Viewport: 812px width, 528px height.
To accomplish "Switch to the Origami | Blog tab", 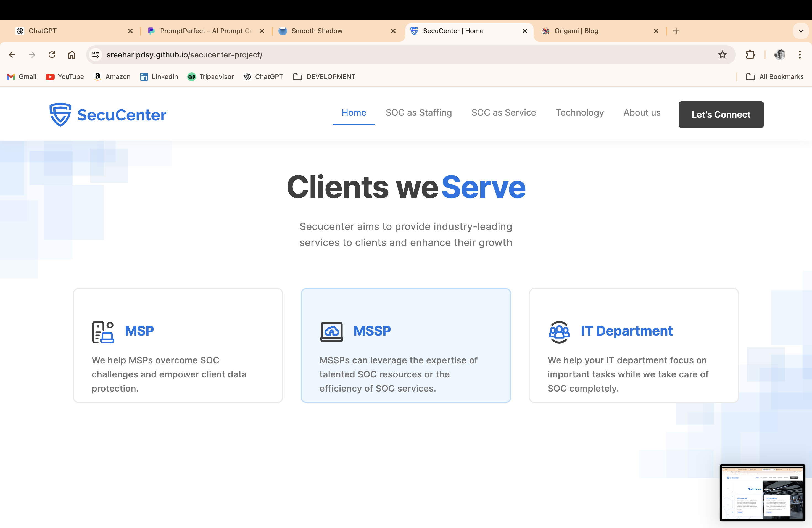I will pyautogui.click(x=576, y=31).
